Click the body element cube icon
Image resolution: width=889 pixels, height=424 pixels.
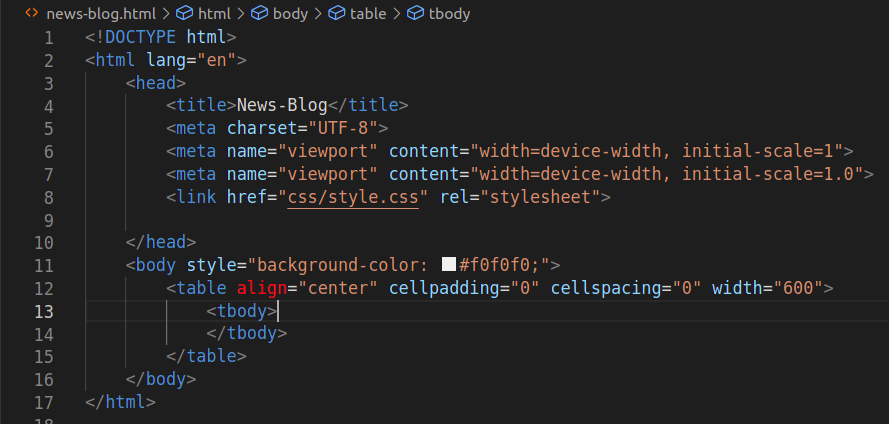(259, 13)
